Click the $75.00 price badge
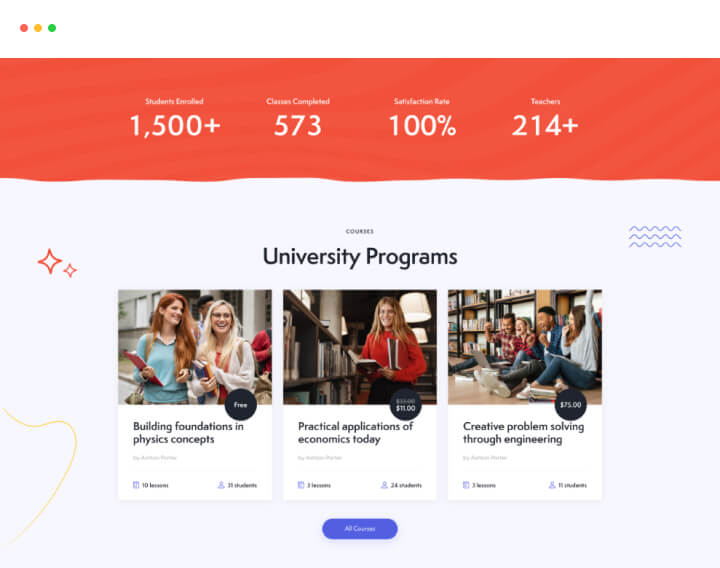The height and width of the screenshot is (568, 720). (x=570, y=405)
